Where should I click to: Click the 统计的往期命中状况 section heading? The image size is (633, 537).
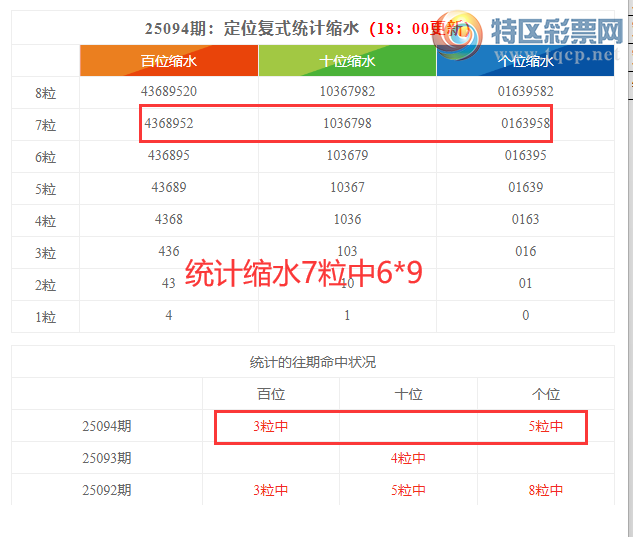pos(313,362)
